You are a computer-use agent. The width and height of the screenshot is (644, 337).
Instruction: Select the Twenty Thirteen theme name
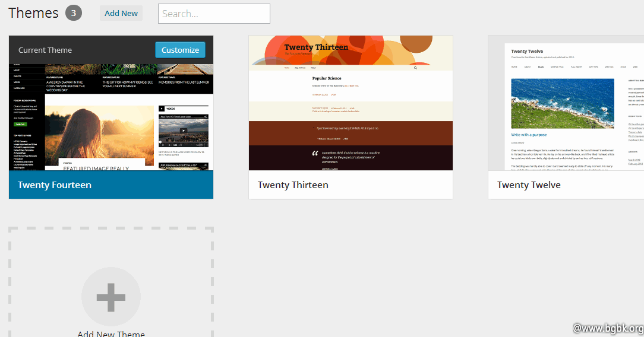point(293,185)
